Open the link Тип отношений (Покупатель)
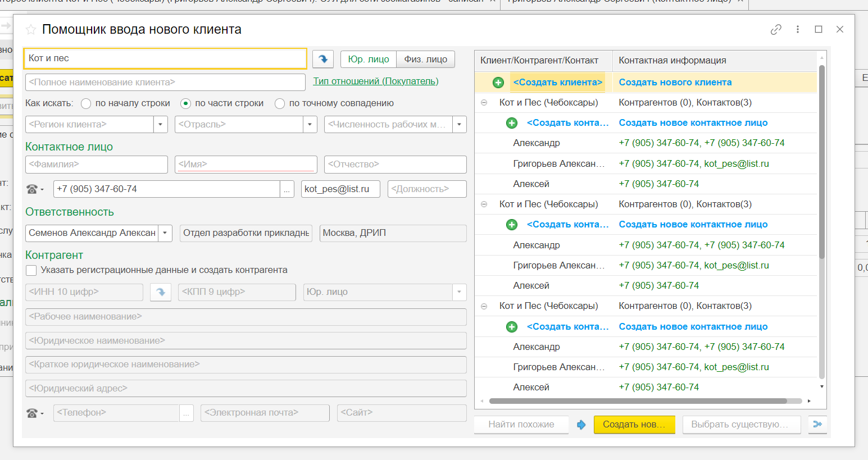Screen dimensions: 868x460 click(376, 81)
